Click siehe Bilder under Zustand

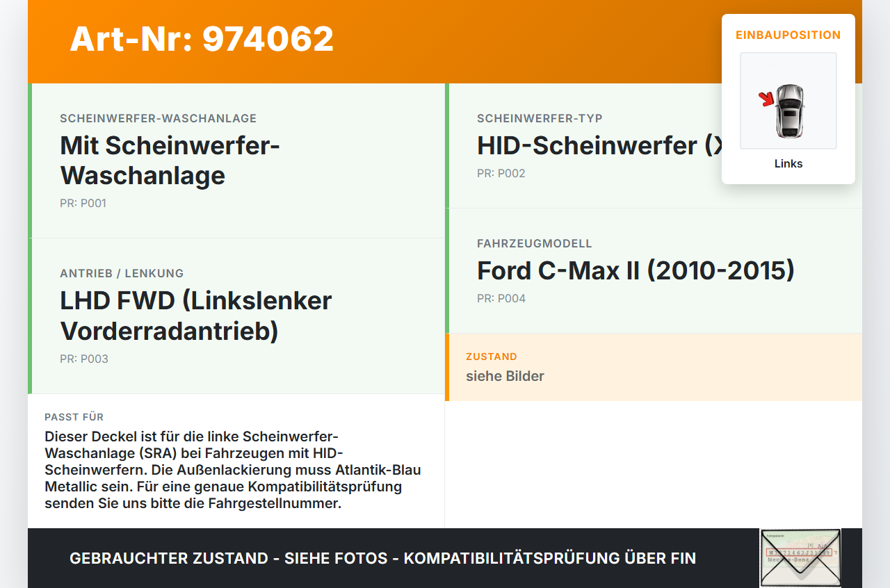[x=505, y=376]
